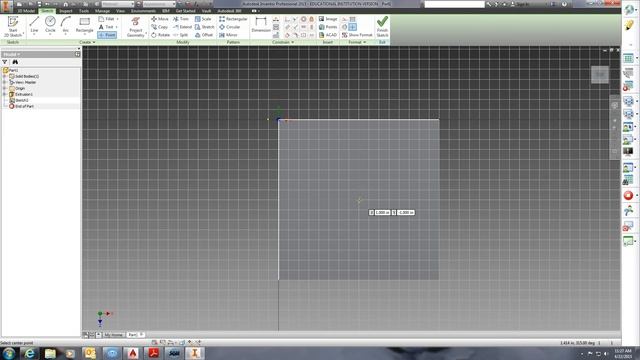
Task: Select the Stretch tool
Action: (x=204, y=27)
